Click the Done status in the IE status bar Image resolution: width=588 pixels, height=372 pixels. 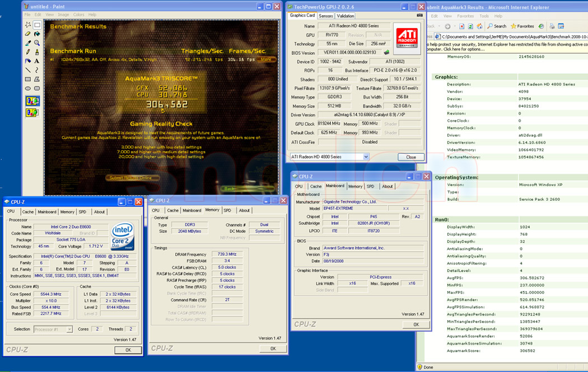pyautogui.click(x=428, y=367)
